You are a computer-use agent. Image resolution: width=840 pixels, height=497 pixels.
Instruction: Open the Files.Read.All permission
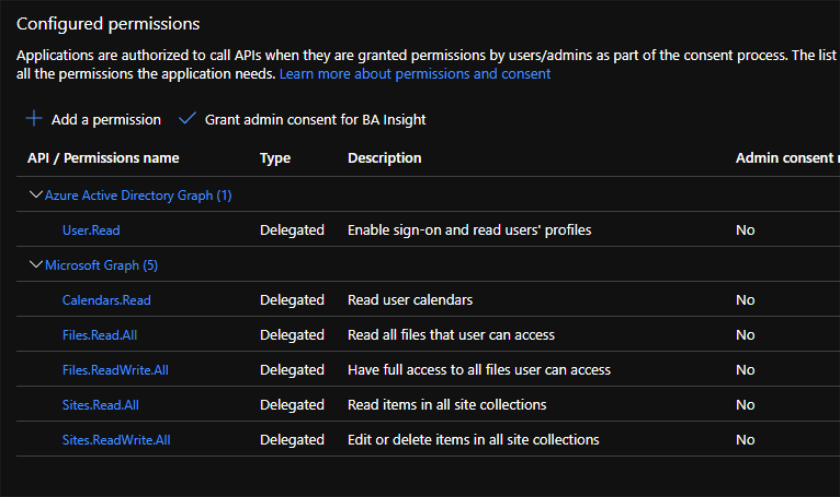point(100,335)
